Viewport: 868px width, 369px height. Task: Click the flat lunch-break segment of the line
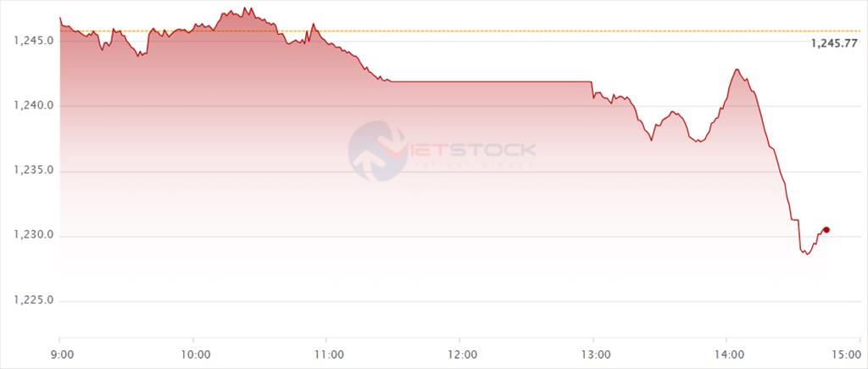[x=492, y=81]
